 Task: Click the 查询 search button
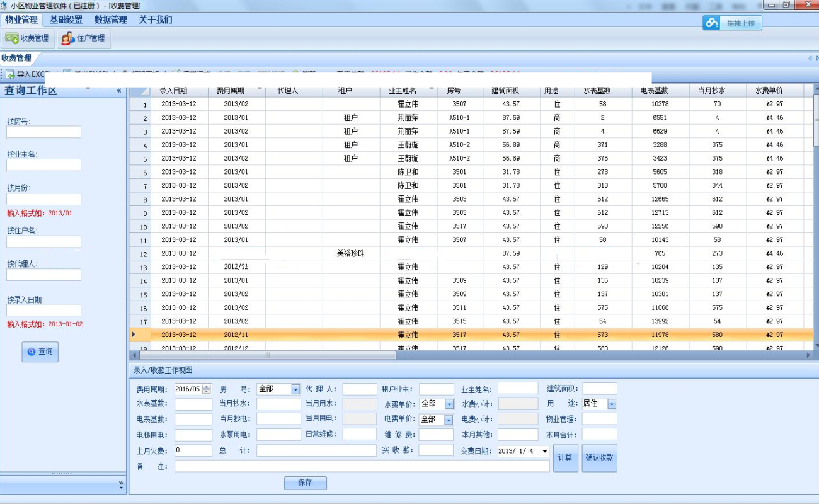pos(40,352)
